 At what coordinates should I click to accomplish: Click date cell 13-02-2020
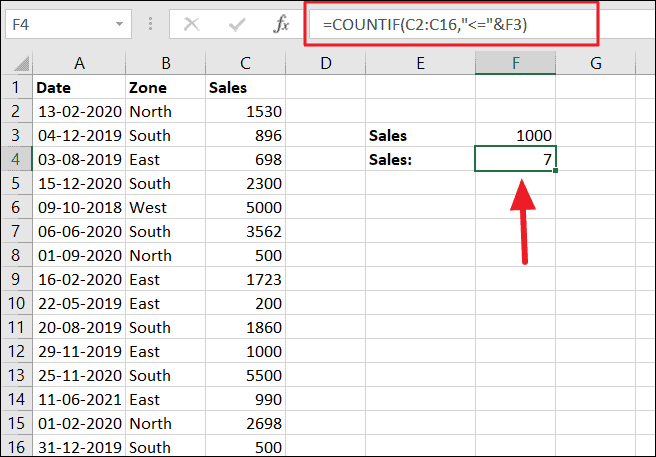tap(79, 111)
